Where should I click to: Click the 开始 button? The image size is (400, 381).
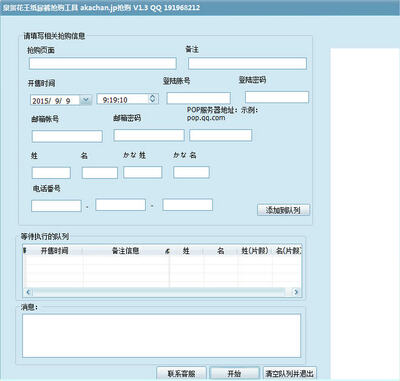[235, 373]
